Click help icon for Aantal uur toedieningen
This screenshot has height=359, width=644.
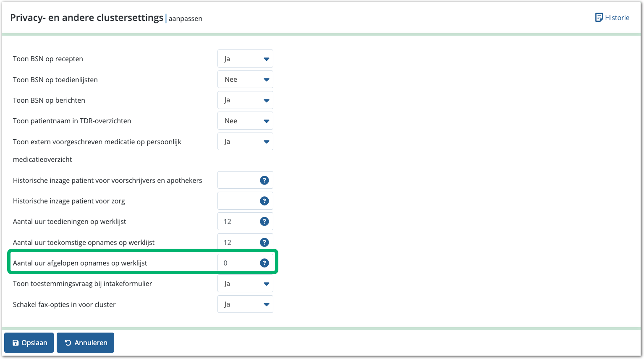264,221
